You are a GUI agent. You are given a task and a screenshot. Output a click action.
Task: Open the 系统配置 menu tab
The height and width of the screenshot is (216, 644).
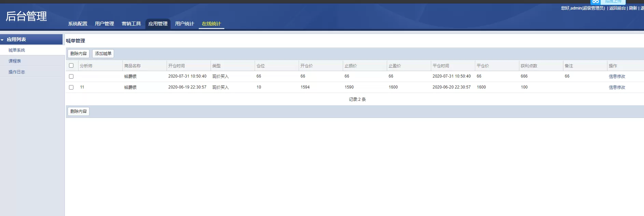point(78,24)
